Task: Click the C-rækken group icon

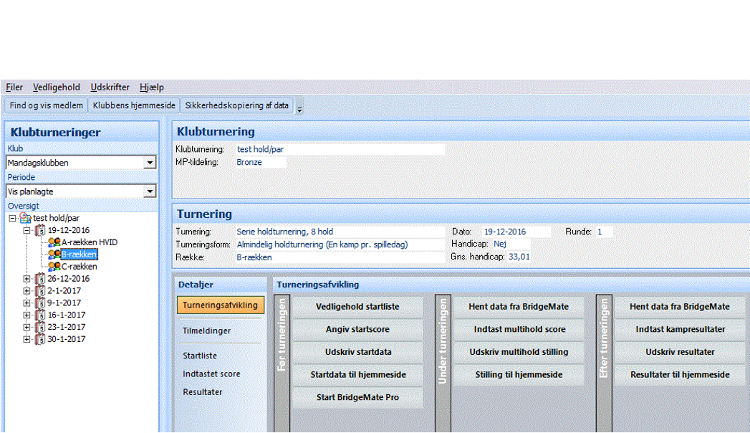Action: (54, 267)
